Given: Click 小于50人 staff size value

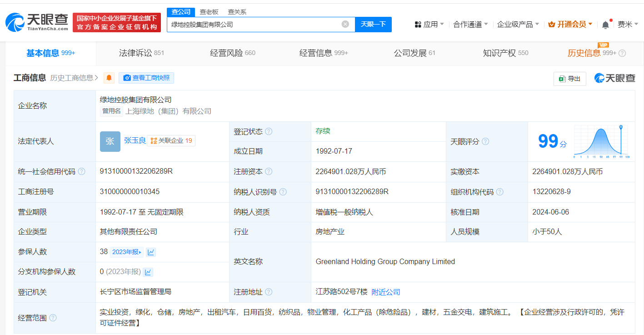Looking at the screenshot, I should [x=547, y=232].
